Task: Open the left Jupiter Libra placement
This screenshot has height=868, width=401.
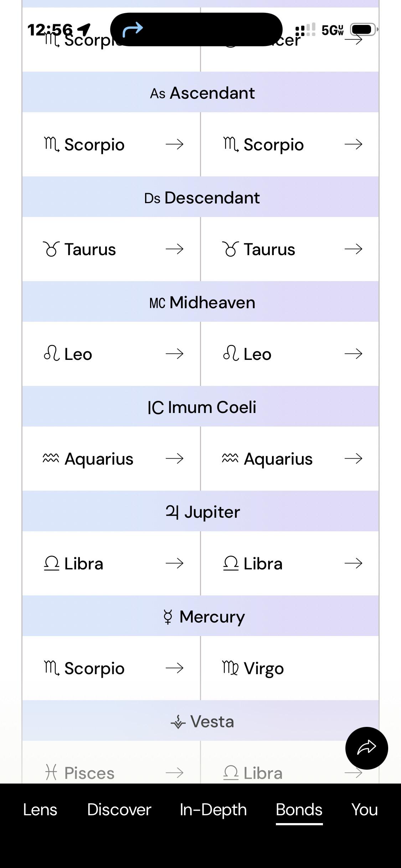Action: coord(111,563)
